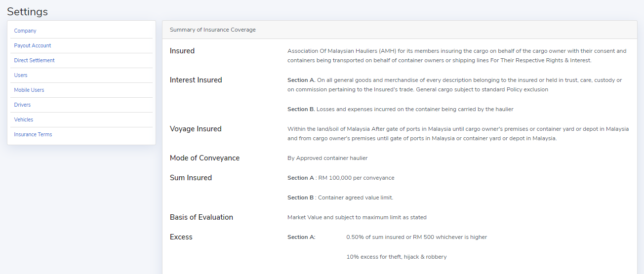Select Vehicles from the settings menu
This screenshot has height=274, width=644.
24,119
